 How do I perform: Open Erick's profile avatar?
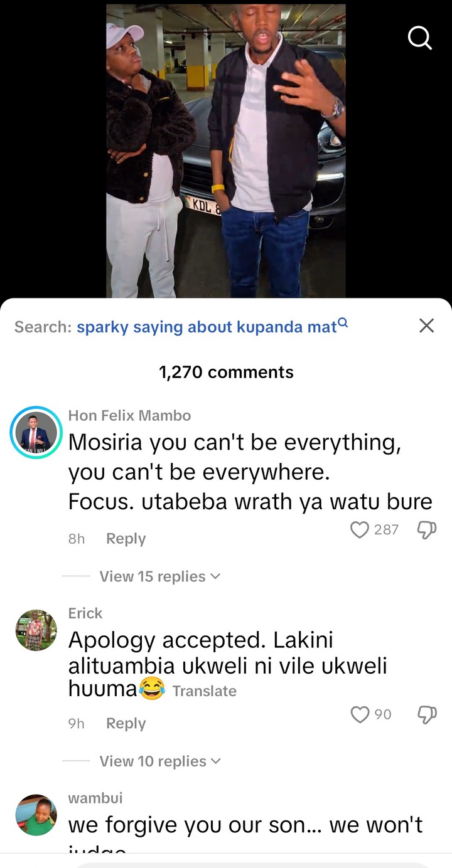(36, 630)
